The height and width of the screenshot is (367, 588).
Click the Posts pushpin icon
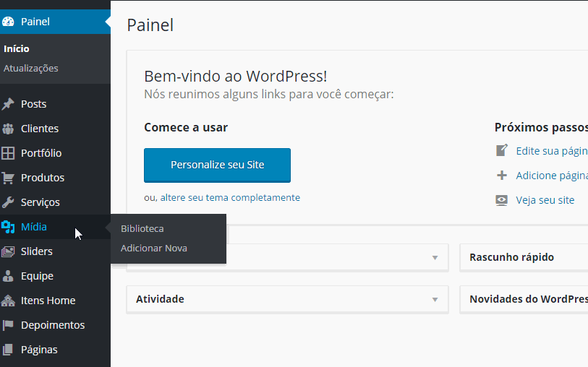point(9,104)
